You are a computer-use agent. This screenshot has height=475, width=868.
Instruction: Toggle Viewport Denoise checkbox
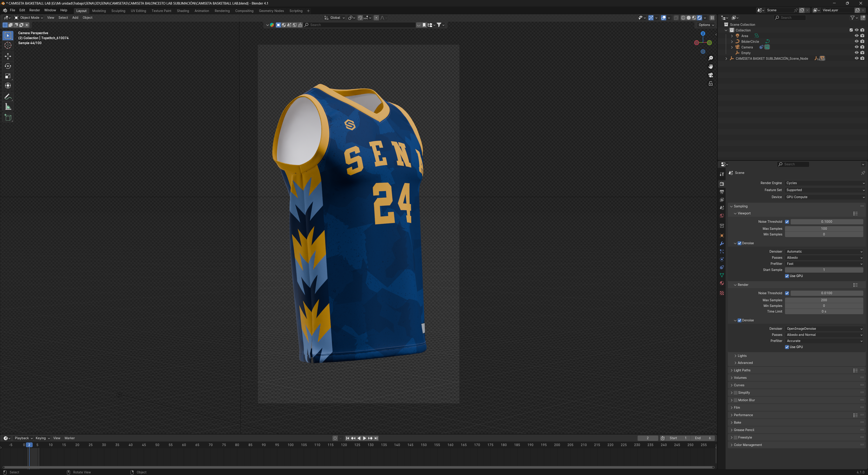(740, 243)
